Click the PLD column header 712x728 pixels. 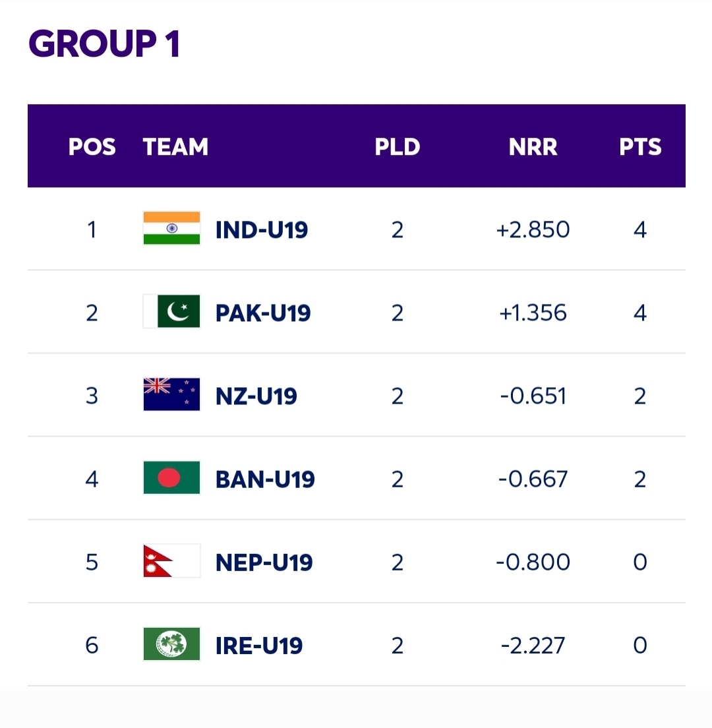tap(398, 146)
